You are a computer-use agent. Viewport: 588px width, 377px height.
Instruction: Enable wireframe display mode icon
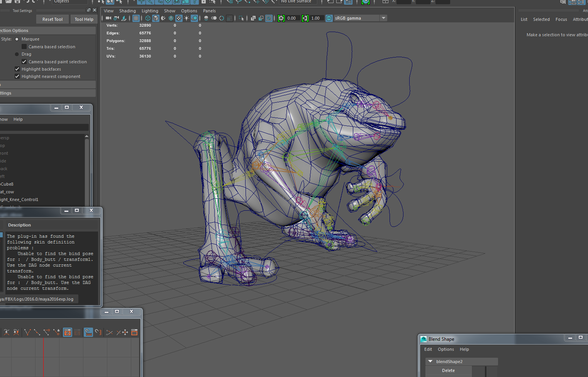pos(148,18)
